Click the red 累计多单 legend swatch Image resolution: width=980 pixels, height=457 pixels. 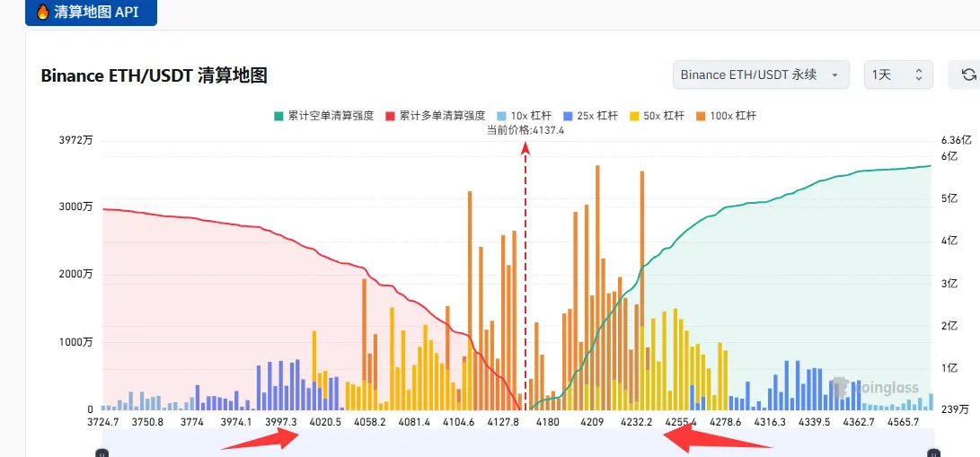coord(390,116)
